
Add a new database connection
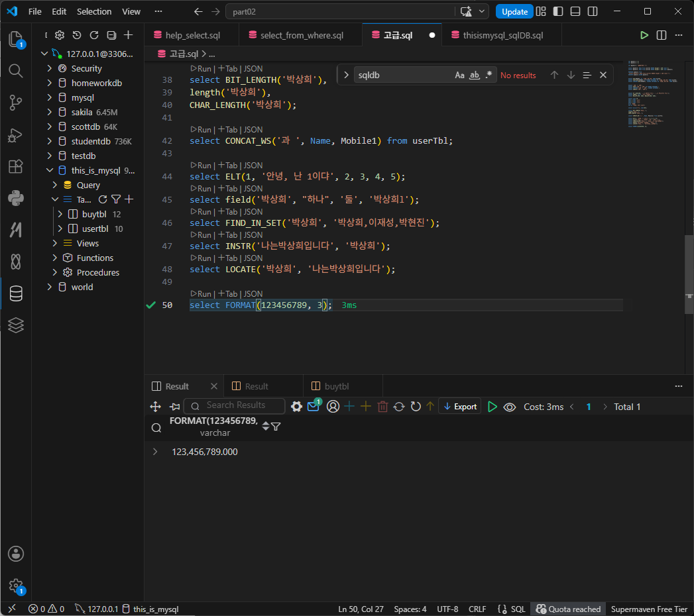point(129,35)
